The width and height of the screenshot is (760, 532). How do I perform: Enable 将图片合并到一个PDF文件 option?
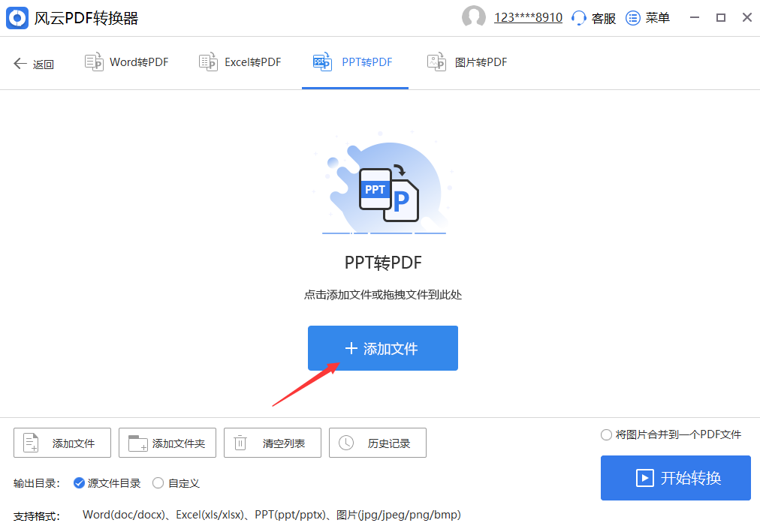671,434
